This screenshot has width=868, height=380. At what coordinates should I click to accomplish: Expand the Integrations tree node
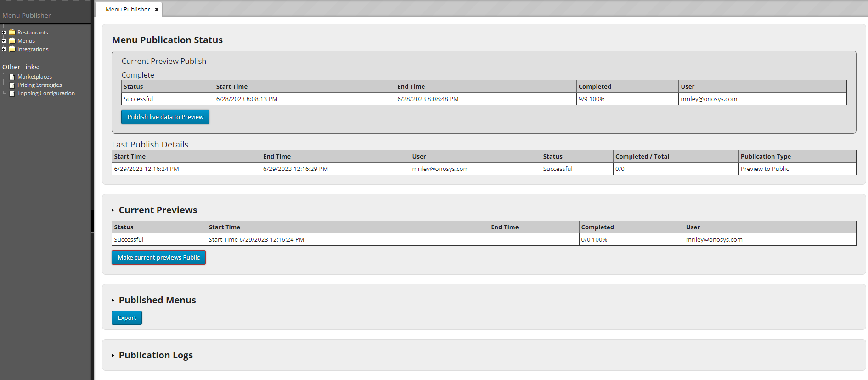(x=4, y=49)
